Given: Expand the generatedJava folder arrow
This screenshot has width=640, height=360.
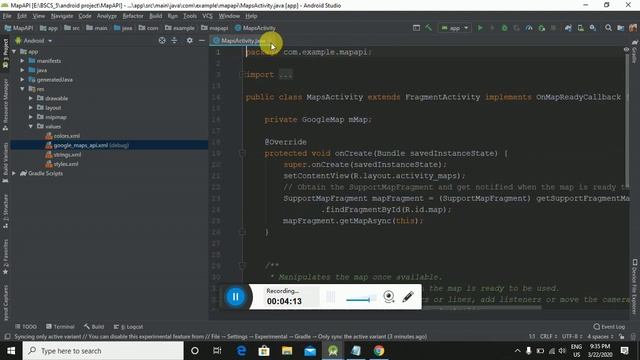Looking at the screenshot, I should pos(22,80).
